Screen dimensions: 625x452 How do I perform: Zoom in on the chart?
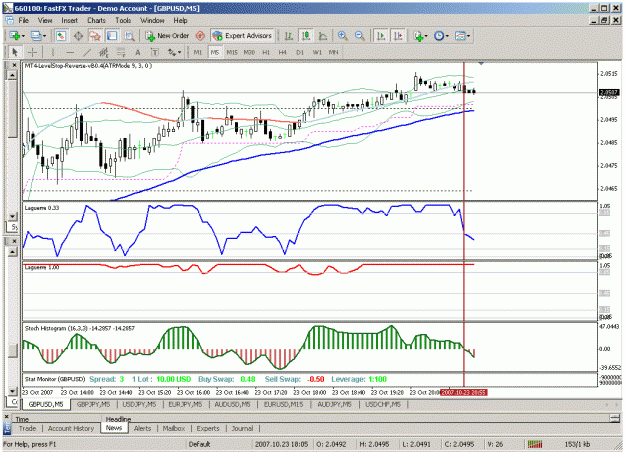coord(342,36)
